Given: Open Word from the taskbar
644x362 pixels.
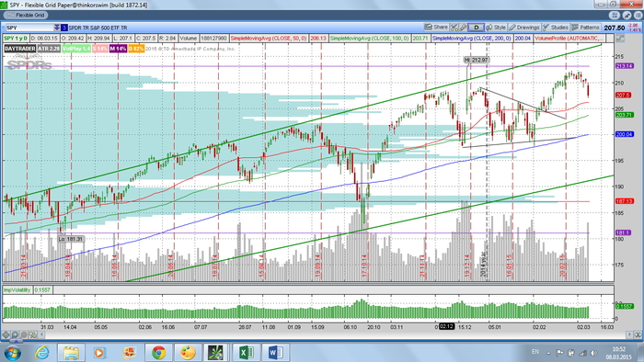Looking at the screenshot, I should [276, 352].
